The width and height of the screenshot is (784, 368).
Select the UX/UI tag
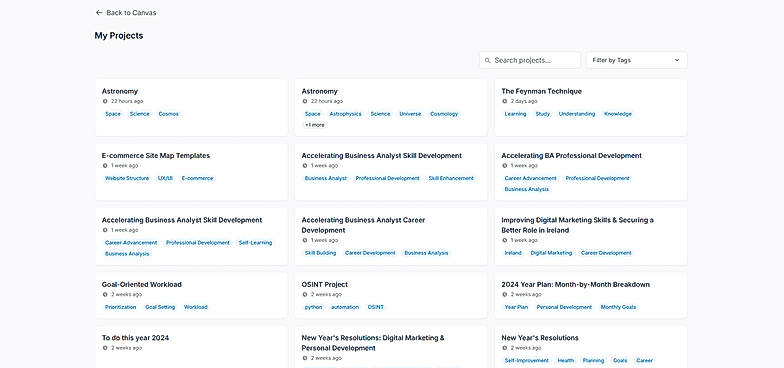pyautogui.click(x=166, y=178)
